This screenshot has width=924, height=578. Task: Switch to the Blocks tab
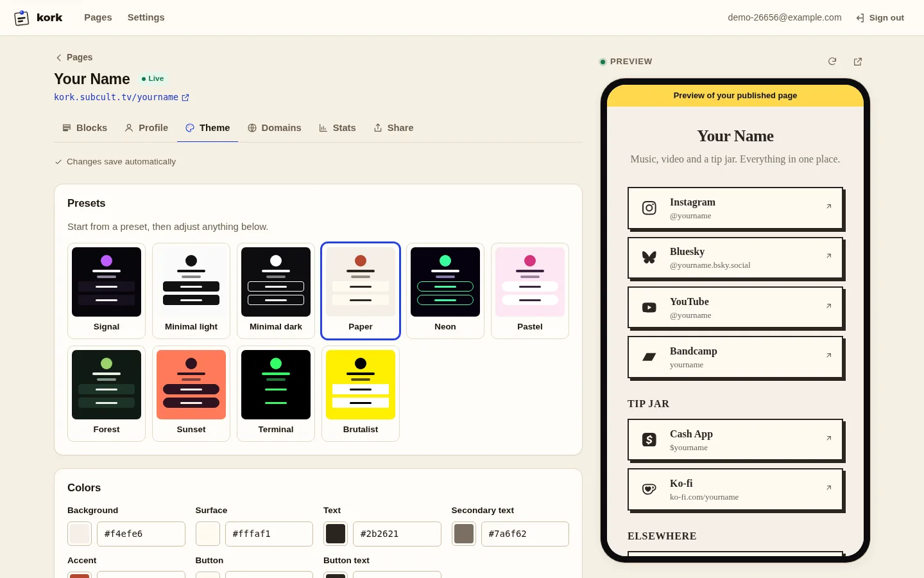coord(85,128)
